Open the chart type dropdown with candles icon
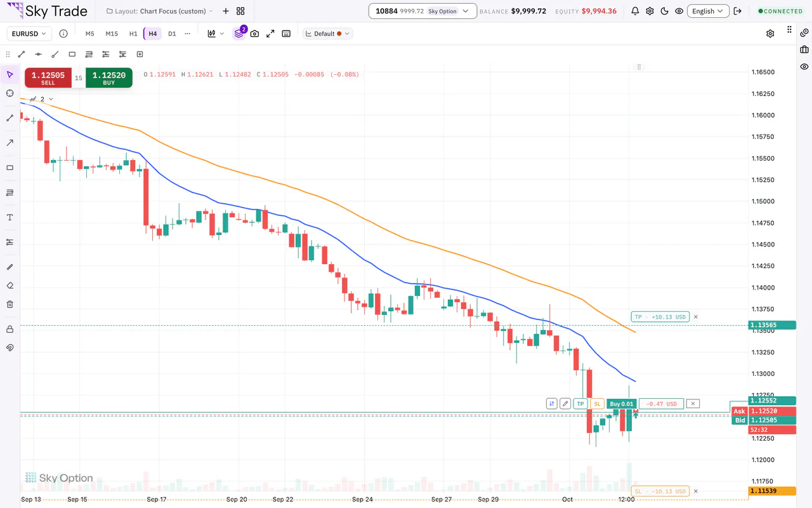This screenshot has height=508, width=812. (216, 34)
